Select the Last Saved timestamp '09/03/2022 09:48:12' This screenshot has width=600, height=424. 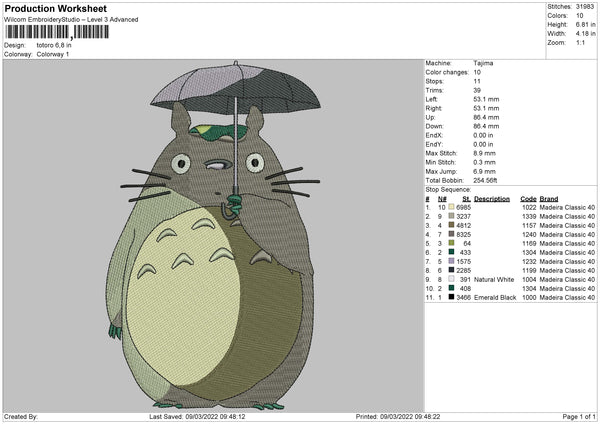pos(215,416)
